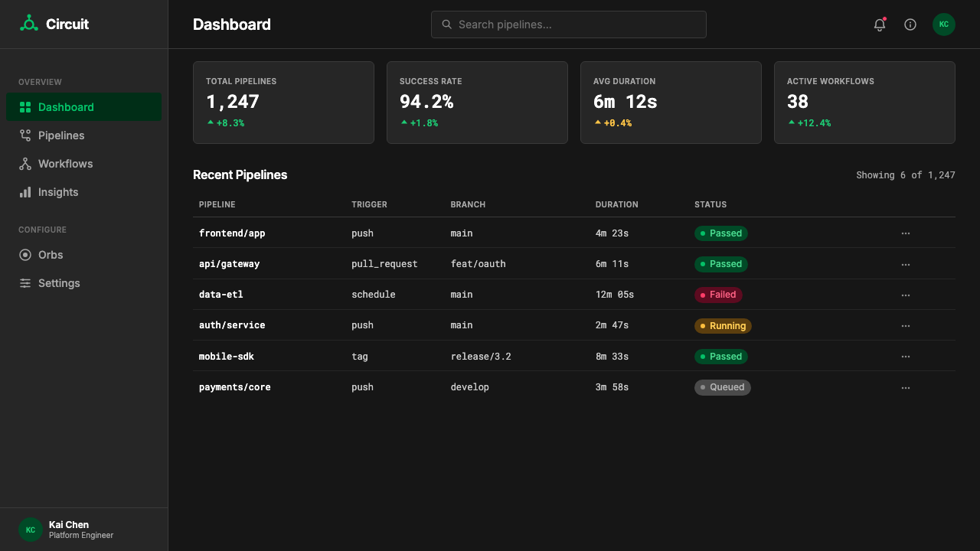The height and width of the screenshot is (551, 980).
Task: Click the Dashboard grid icon
Action: (x=25, y=107)
